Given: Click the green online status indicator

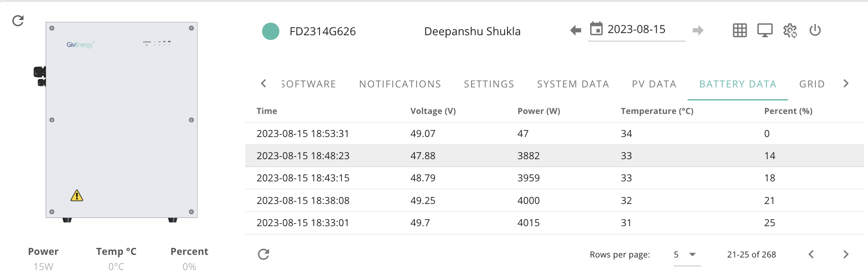Looking at the screenshot, I should point(270,31).
